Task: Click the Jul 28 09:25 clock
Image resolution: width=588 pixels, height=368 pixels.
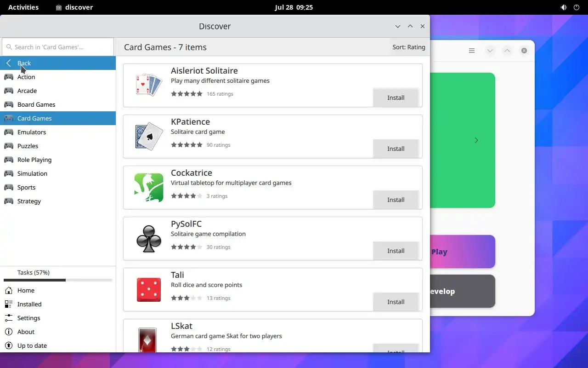Action: [294, 7]
